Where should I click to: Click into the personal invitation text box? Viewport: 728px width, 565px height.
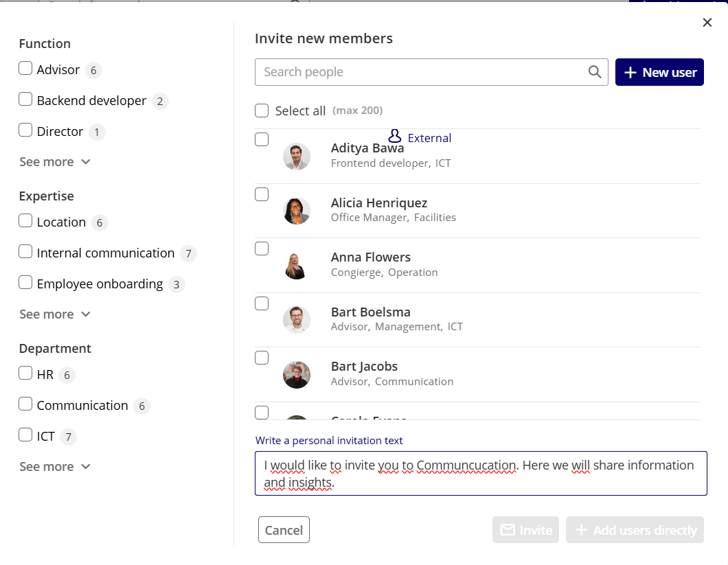[481, 473]
